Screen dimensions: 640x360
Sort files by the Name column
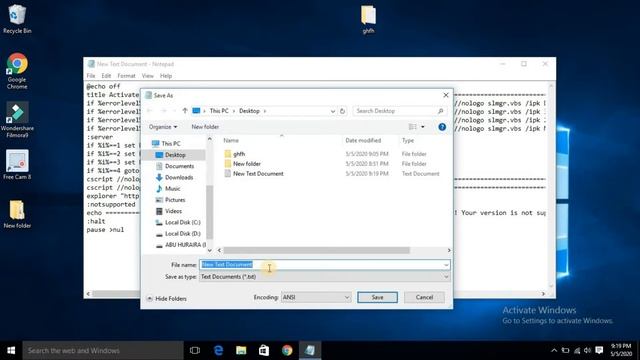click(x=231, y=140)
